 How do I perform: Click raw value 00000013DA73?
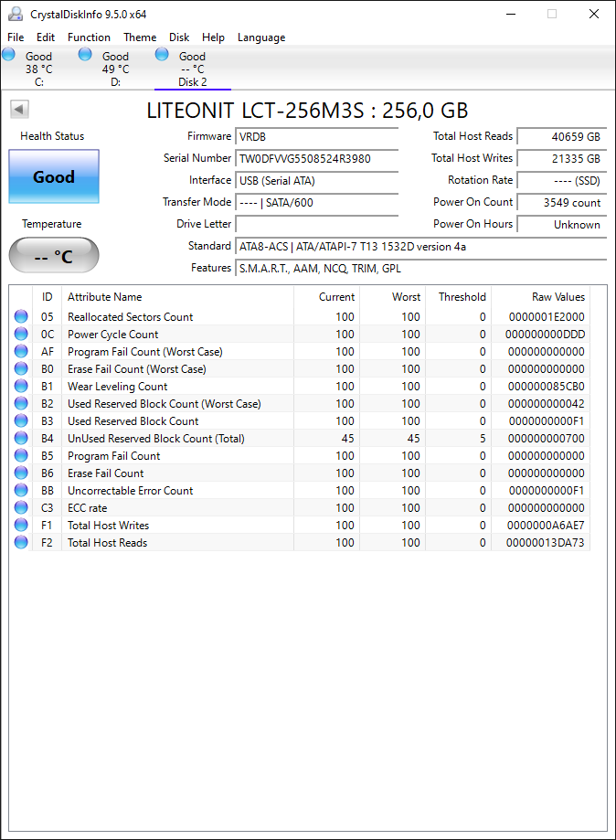point(546,543)
